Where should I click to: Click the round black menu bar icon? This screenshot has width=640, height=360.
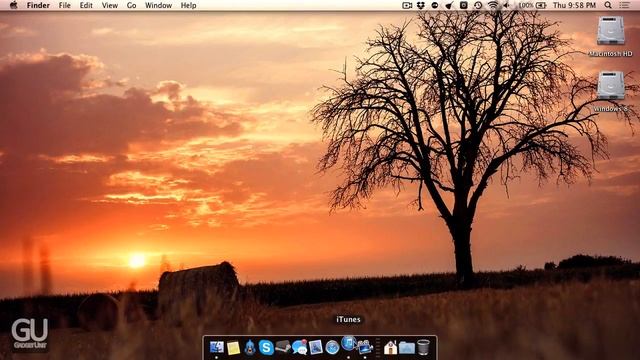click(435, 5)
